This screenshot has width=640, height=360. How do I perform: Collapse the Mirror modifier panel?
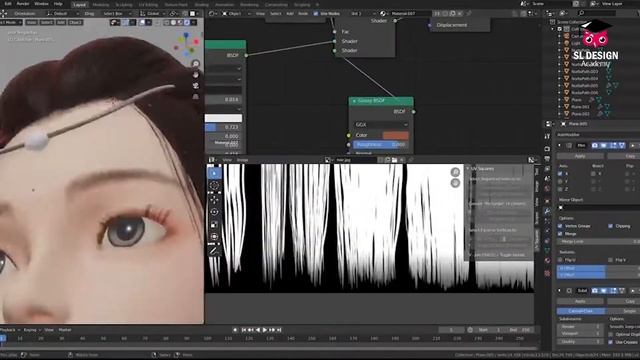click(560, 145)
